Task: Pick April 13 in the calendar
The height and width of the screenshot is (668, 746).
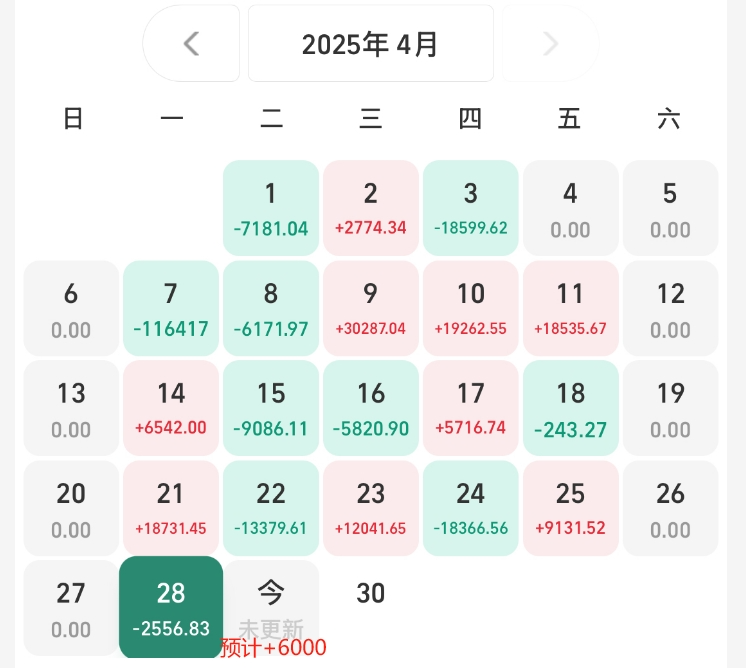Action: (x=71, y=408)
